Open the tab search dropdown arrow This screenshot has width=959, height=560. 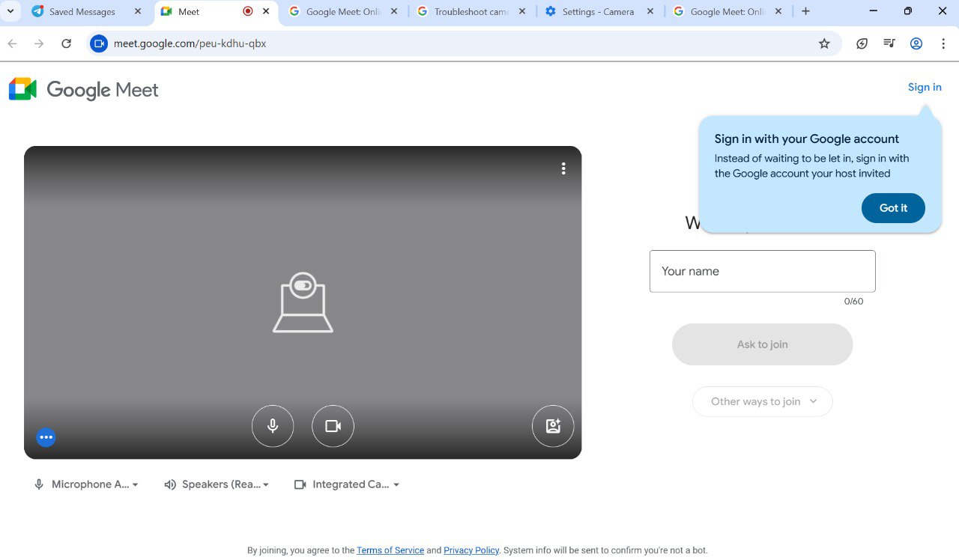[10, 11]
